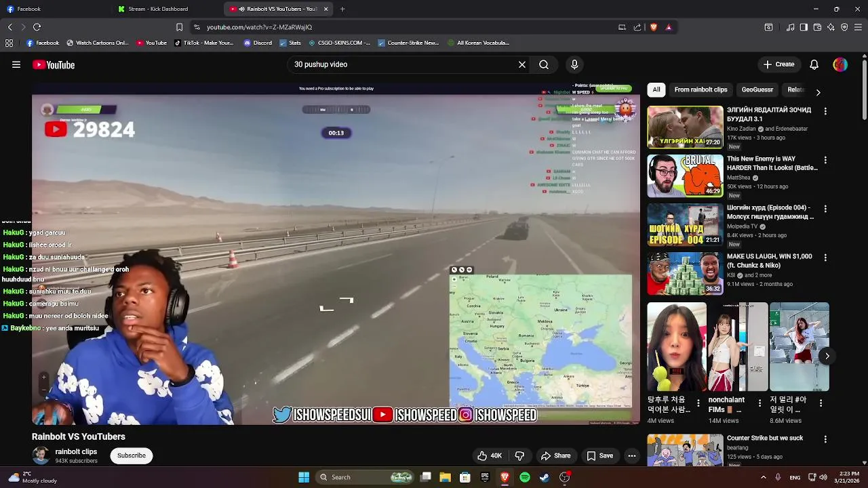The width and height of the screenshot is (868, 488).
Task: Open the account avatar menu
Action: [x=840, y=64]
